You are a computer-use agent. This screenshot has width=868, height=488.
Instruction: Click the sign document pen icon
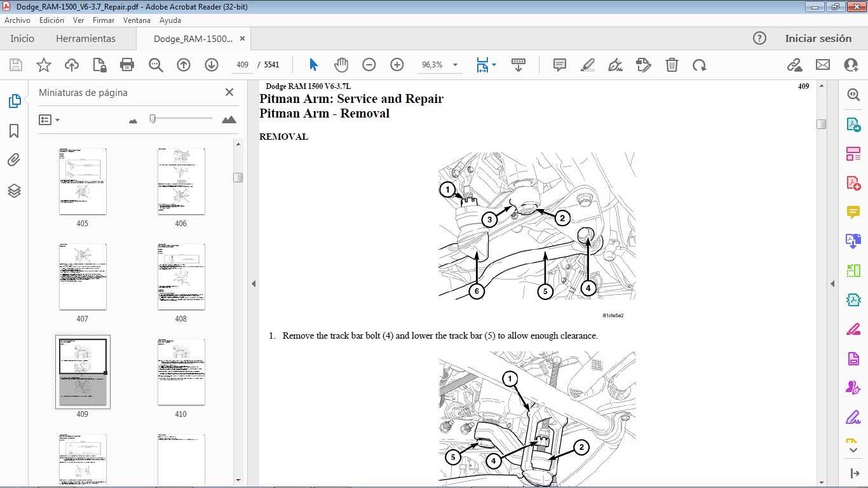click(615, 65)
